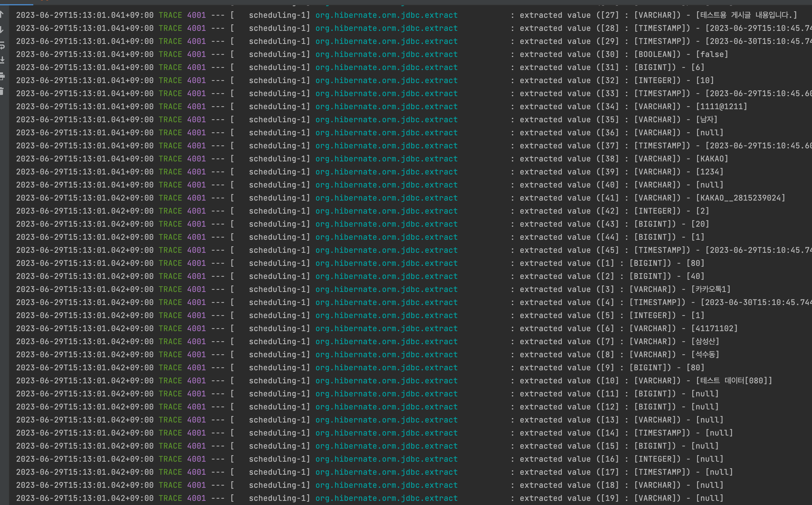
Task: Click the log line showing 삼성산
Action: [x=705, y=342]
